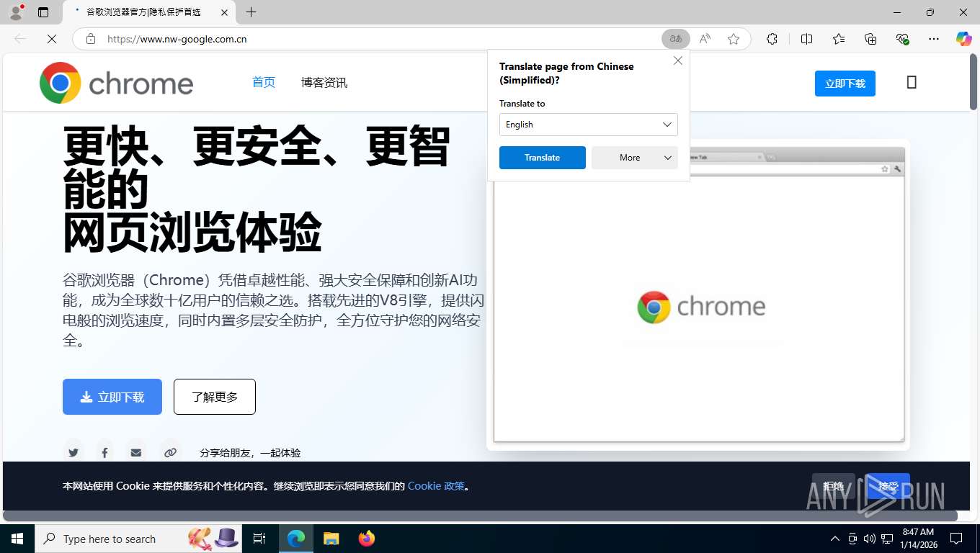Open the Split screen icon
This screenshot has width=980, height=553.
click(806, 39)
